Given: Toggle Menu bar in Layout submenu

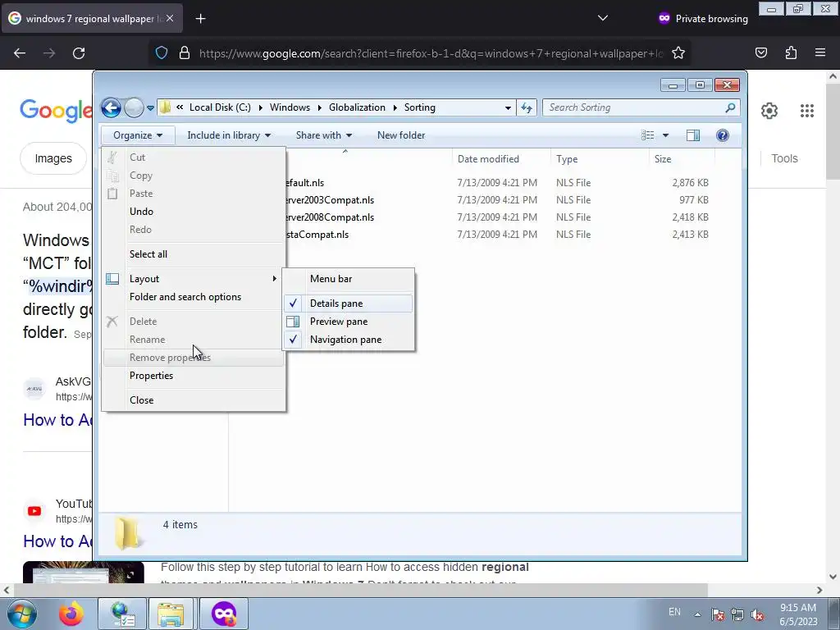Looking at the screenshot, I should pyautogui.click(x=348, y=279).
